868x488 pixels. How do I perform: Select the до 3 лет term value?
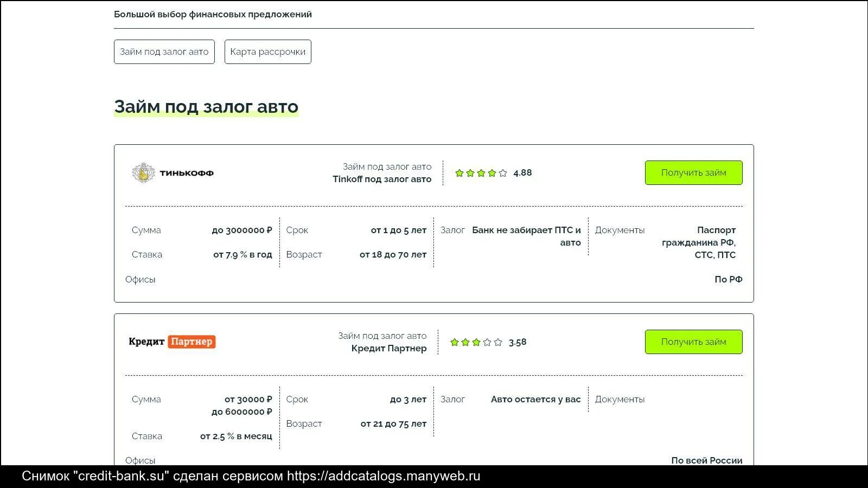(408, 399)
